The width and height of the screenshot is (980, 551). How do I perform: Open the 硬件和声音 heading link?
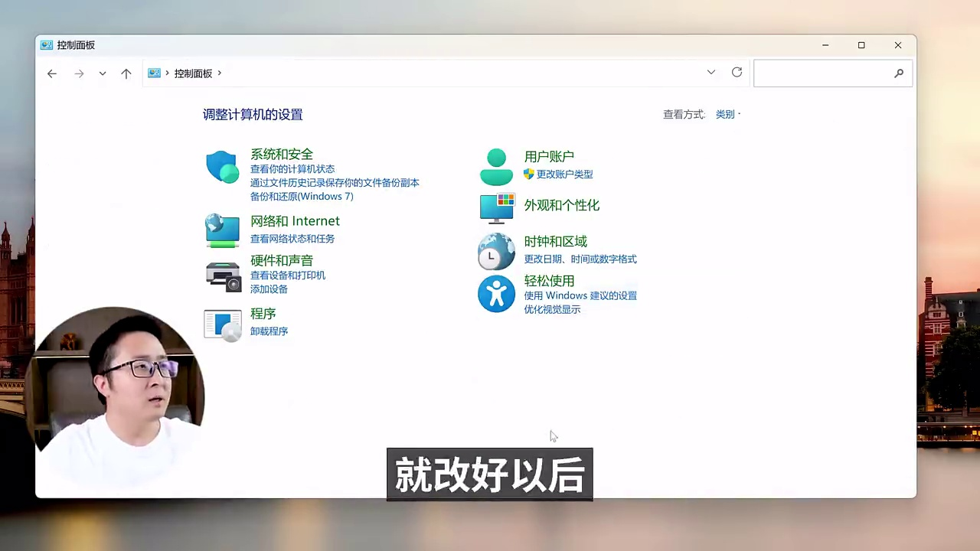click(x=282, y=260)
